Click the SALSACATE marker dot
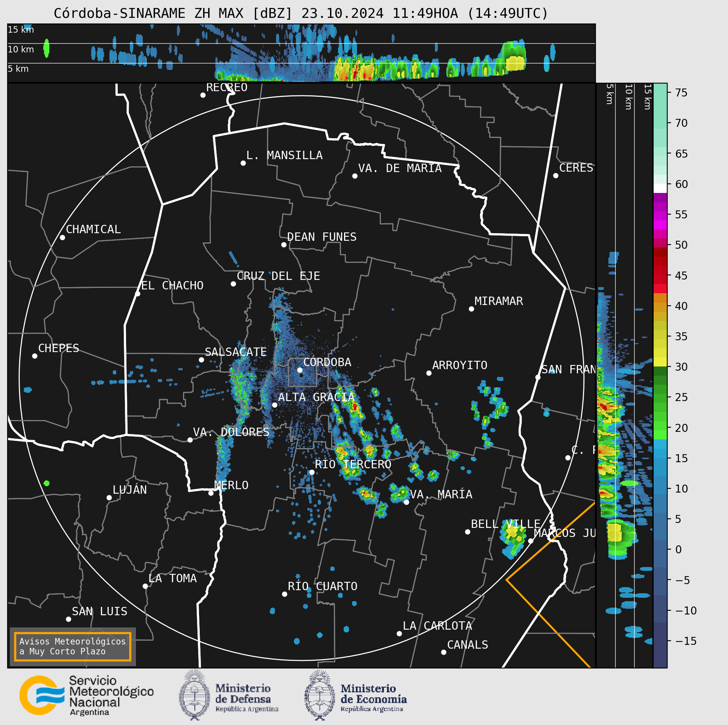 pyautogui.click(x=201, y=360)
